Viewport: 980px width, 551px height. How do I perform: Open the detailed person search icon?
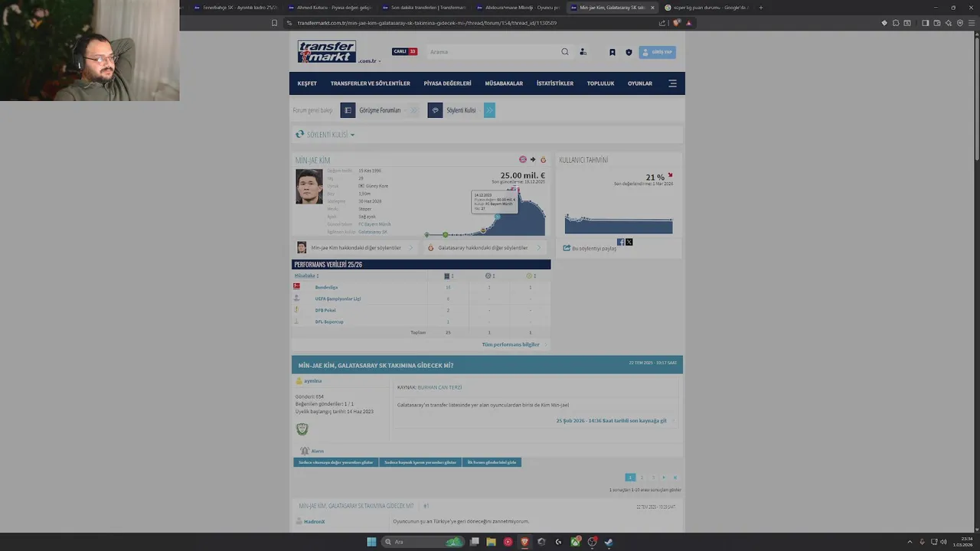tap(583, 52)
